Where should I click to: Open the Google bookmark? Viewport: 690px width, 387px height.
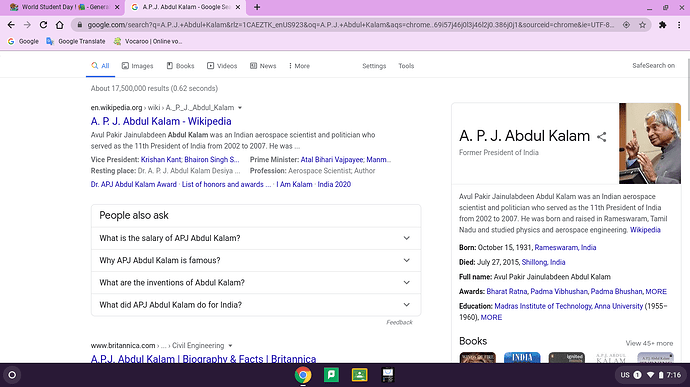coord(23,41)
